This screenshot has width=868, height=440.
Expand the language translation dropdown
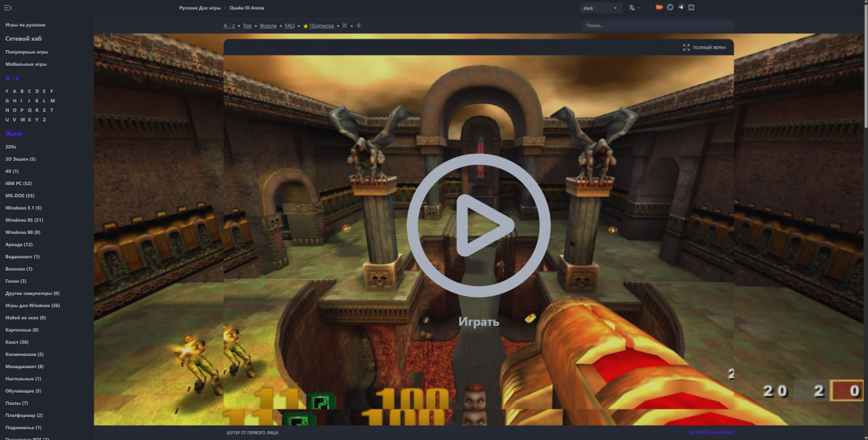634,8
